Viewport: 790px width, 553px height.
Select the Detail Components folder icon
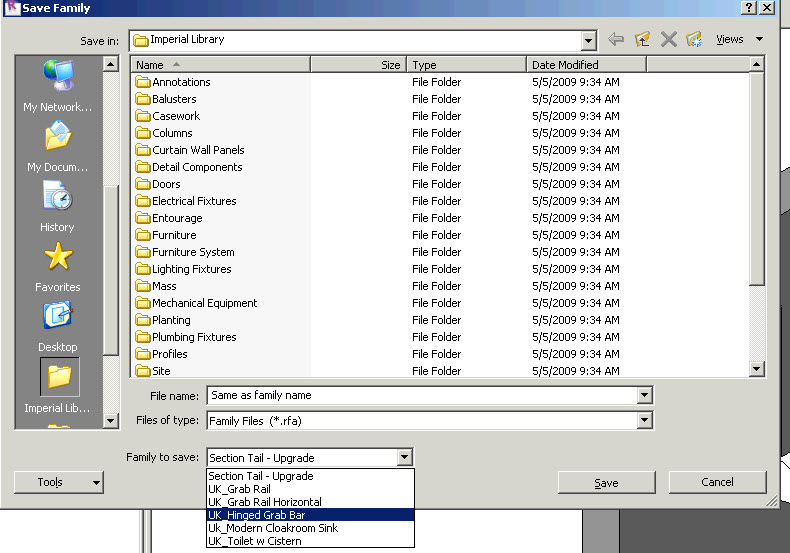(143, 167)
